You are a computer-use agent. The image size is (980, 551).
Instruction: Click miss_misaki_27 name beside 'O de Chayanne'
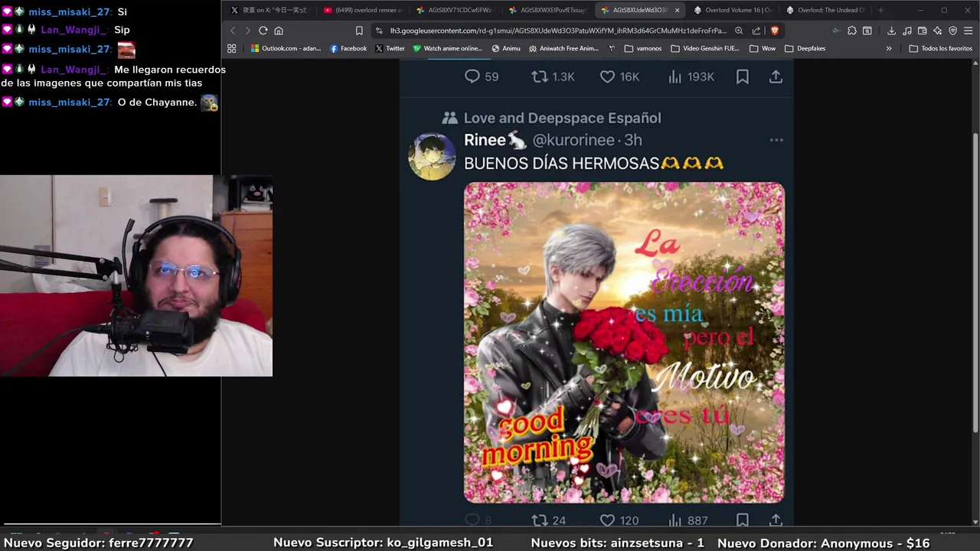pos(70,103)
